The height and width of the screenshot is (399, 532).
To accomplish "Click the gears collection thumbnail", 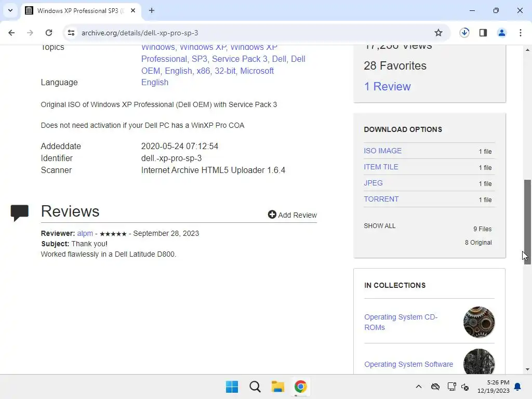I will pos(478,322).
